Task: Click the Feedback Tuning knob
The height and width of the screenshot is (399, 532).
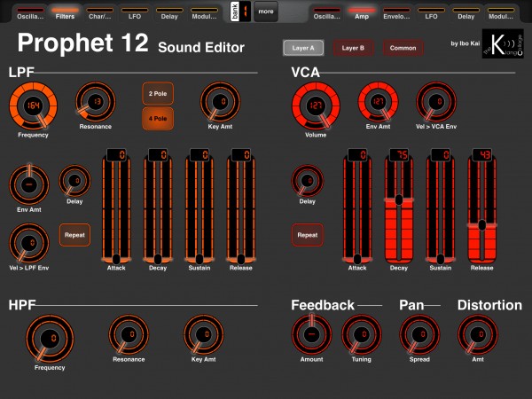Action: pyautogui.click(x=362, y=334)
